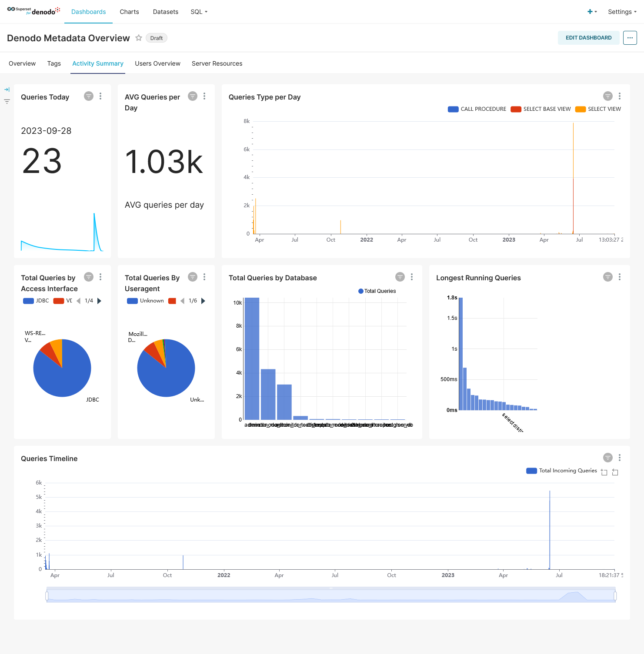Click the filter icon in left sidebar

coord(7,101)
